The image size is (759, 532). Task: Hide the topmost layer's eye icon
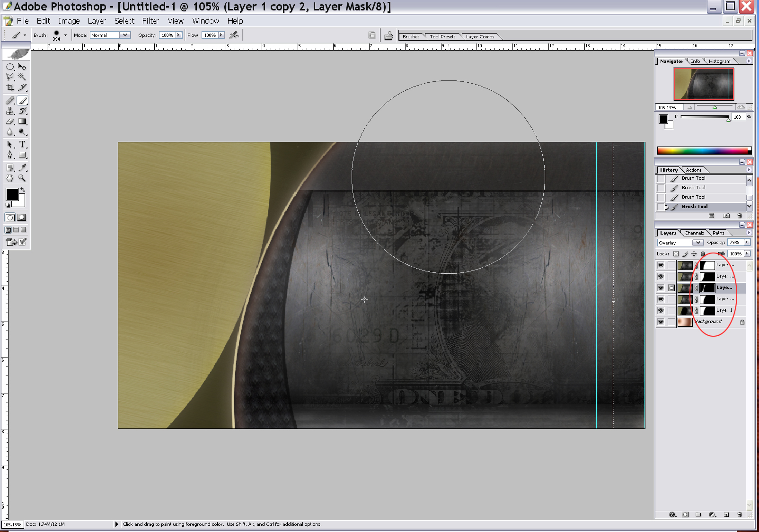pyautogui.click(x=661, y=265)
